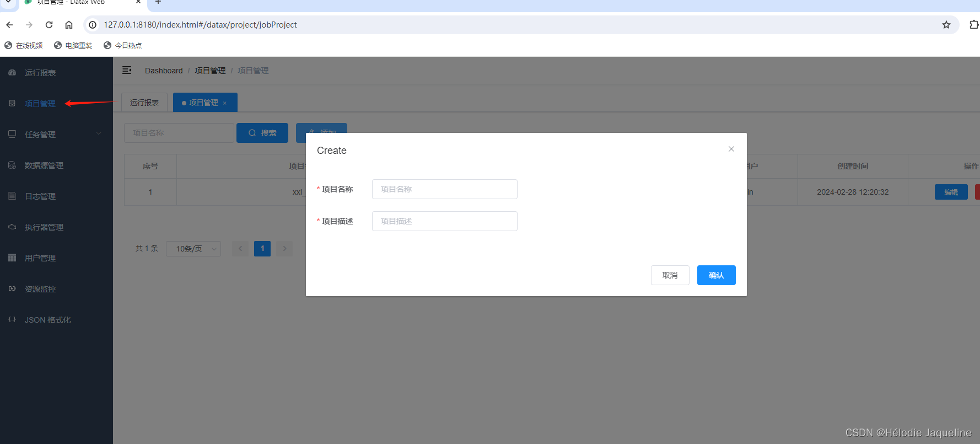Open the 今日热点 bookmark
Screen dimensions: 980x444
point(123,45)
